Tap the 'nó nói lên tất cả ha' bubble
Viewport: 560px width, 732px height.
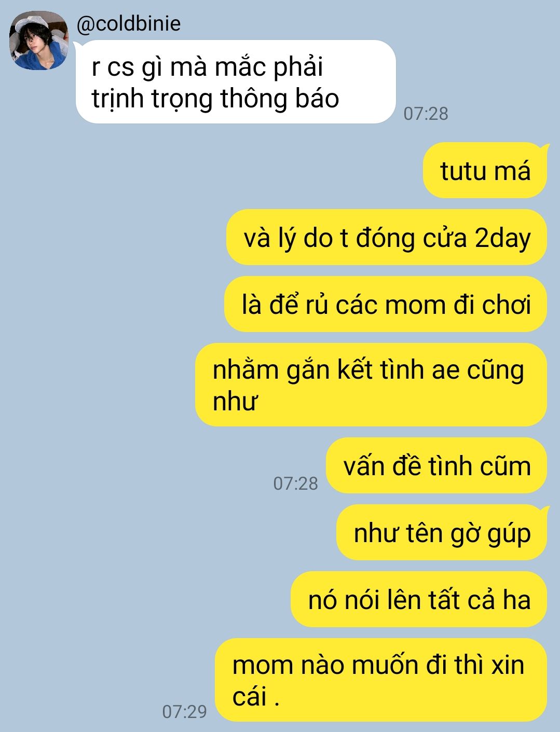[419, 599]
